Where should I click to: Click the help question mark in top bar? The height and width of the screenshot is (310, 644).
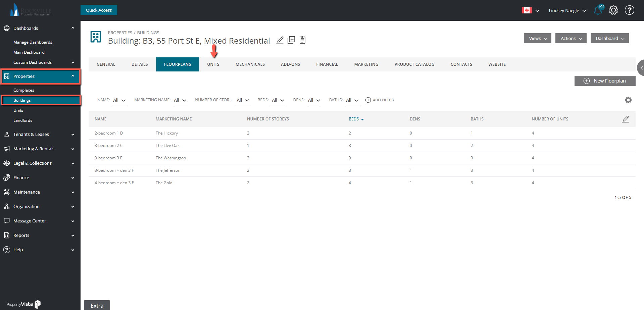tap(629, 10)
